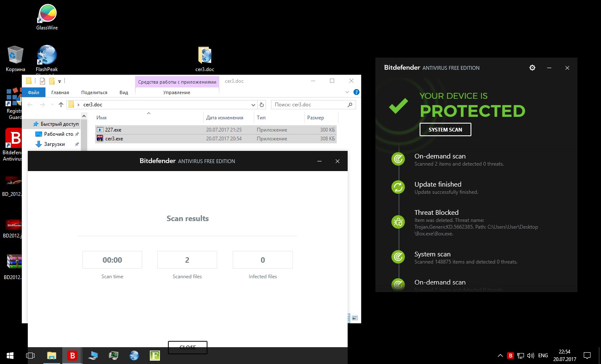The height and width of the screenshot is (364, 601).
Task: Click the System scan event icon
Action: click(x=398, y=256)
